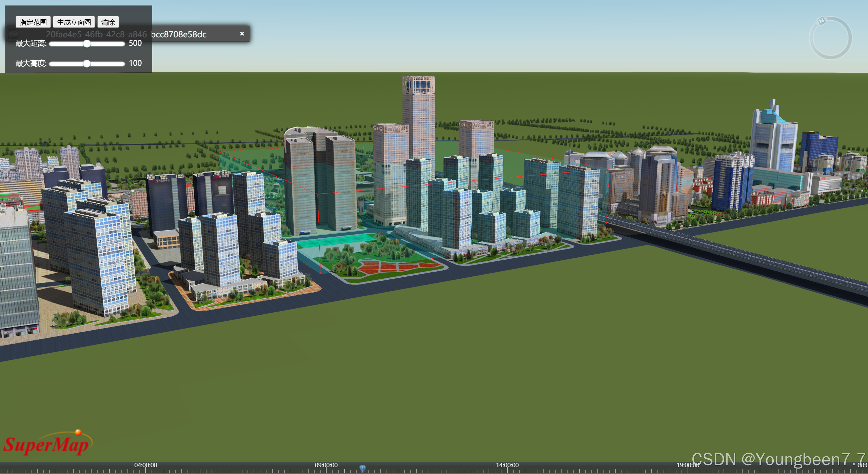The width and height of the screenshot is (868, 474).
Task: Click the 指定范围 button
Action: 33,22
